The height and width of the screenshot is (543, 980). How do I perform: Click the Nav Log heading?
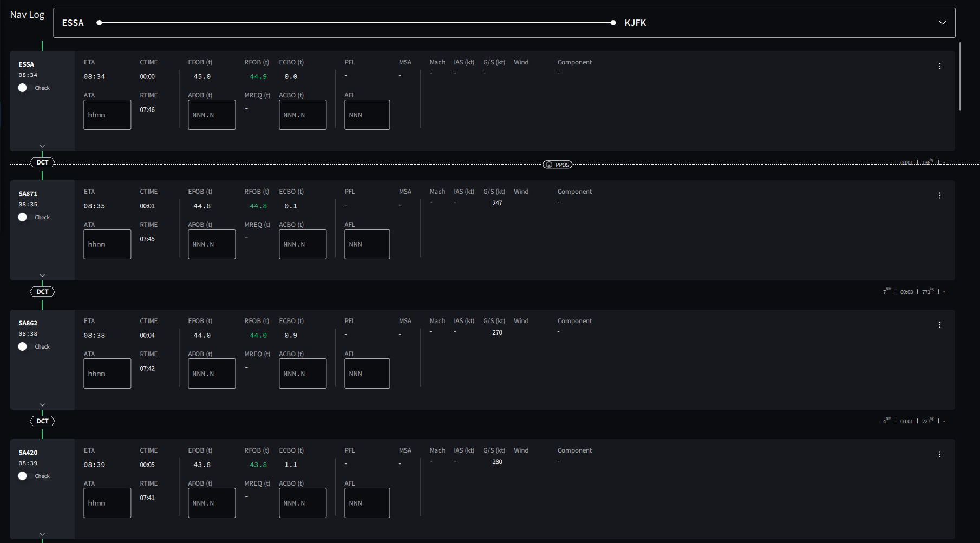pyautogui.click(x=28, y=15)
